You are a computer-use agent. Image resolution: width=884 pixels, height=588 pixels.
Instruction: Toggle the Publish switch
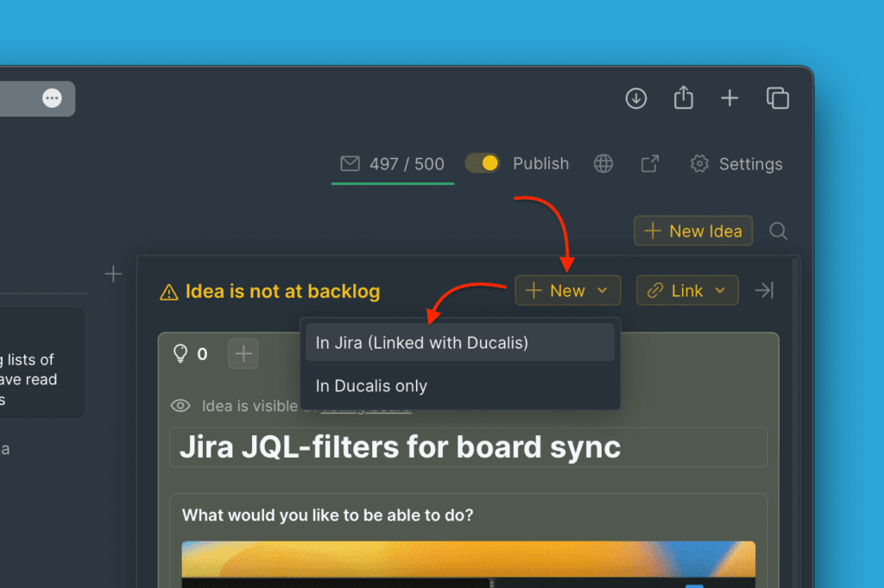483,163
